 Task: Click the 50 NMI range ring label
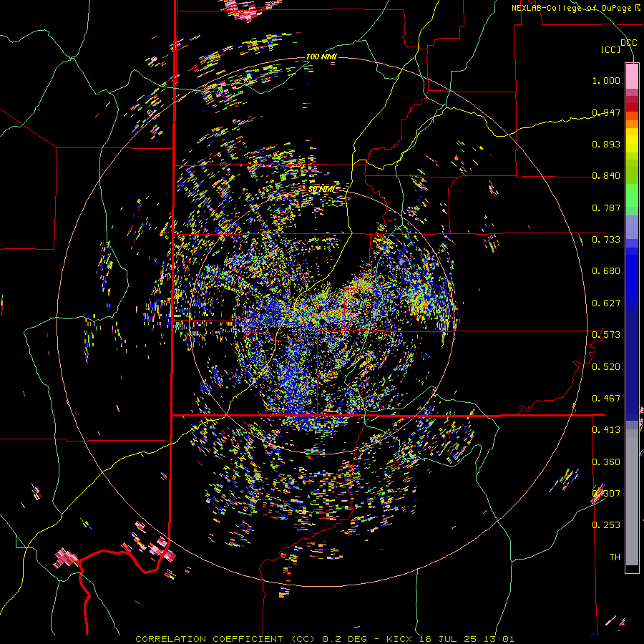(x=321, y=190)
